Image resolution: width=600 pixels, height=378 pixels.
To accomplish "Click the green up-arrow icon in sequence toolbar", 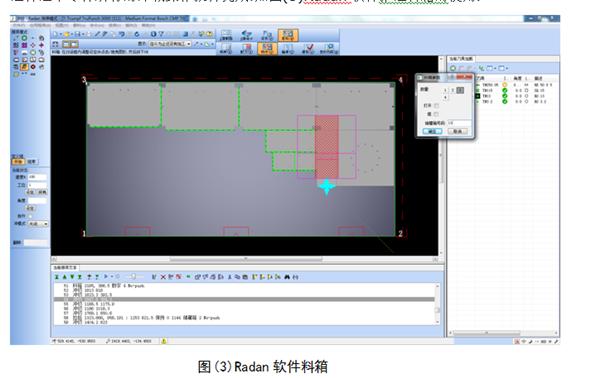I will coord(64,277).
